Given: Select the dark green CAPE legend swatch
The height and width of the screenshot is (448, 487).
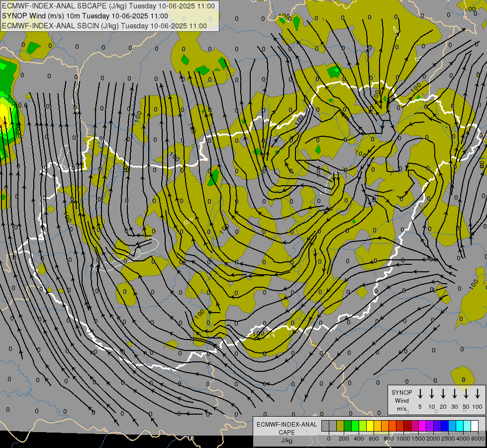Looking at the screenshot, I should click(348, 426).
